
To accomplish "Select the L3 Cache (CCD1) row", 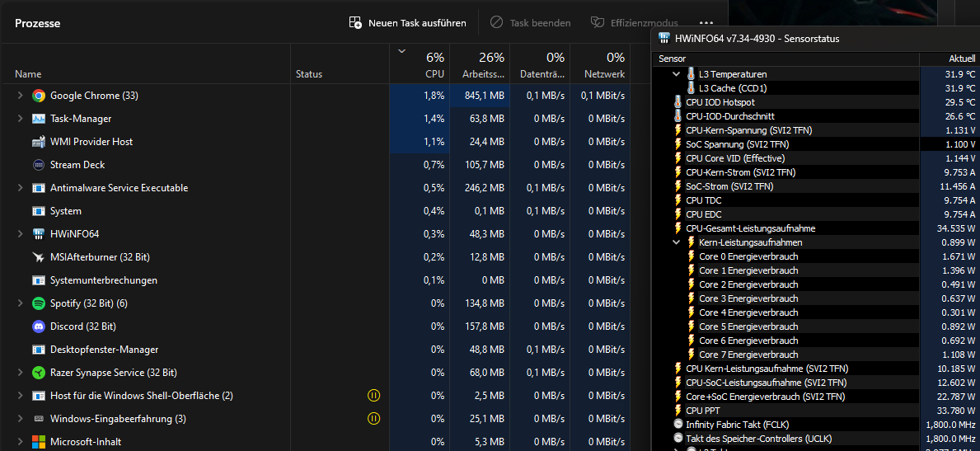I will (816, 88).
